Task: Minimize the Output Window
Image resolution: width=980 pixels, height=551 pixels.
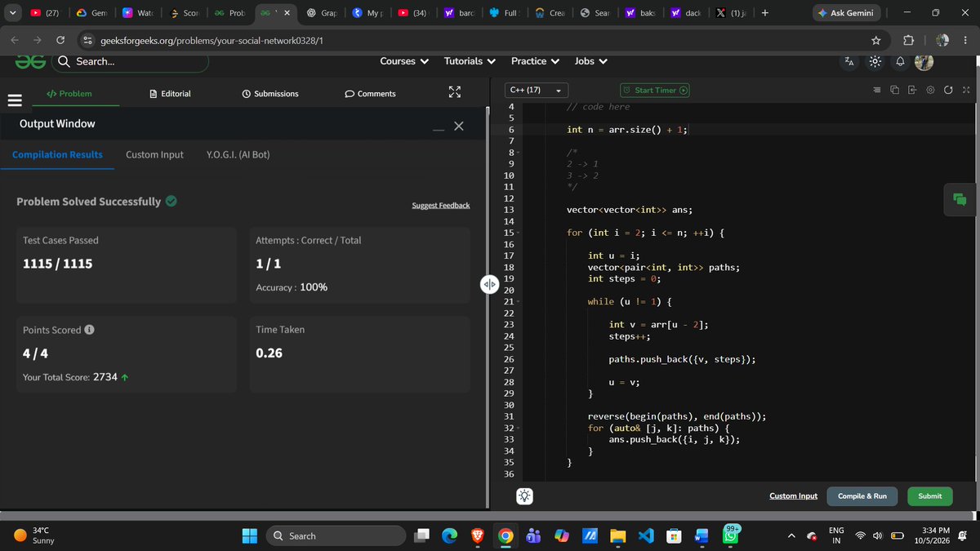Action: click(439, 129)
